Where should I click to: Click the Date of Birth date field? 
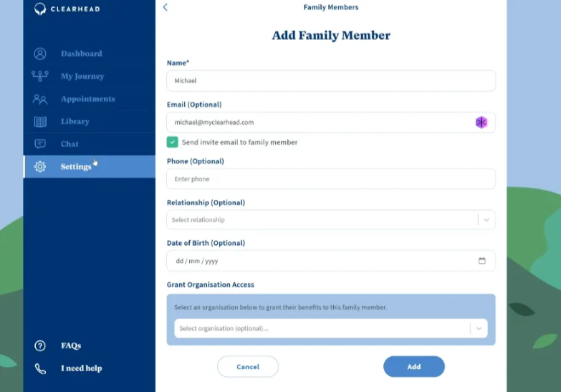click(x=331, y=261)
